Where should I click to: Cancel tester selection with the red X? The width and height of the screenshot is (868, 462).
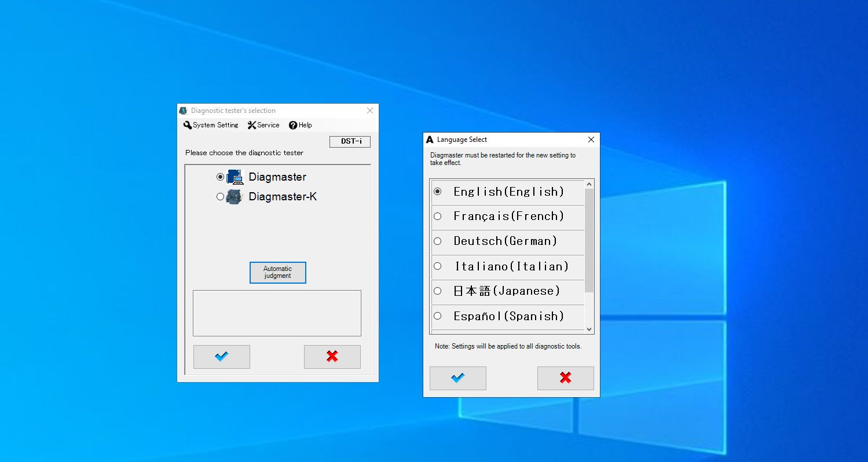tap(332, 357)
